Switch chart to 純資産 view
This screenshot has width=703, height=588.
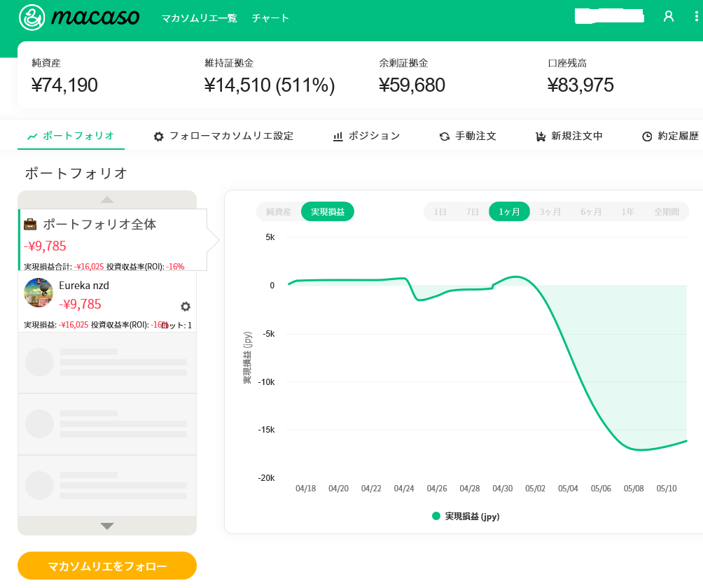coord(279,211)
